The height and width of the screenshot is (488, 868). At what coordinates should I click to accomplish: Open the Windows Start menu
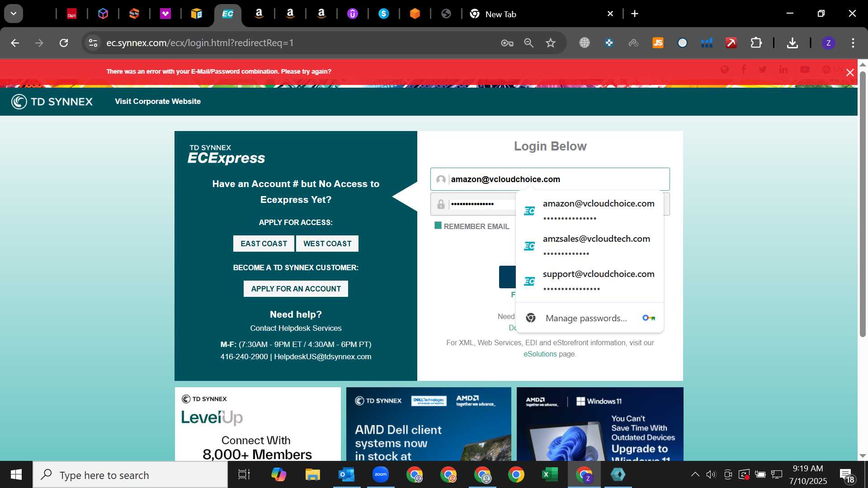(16, 474)
